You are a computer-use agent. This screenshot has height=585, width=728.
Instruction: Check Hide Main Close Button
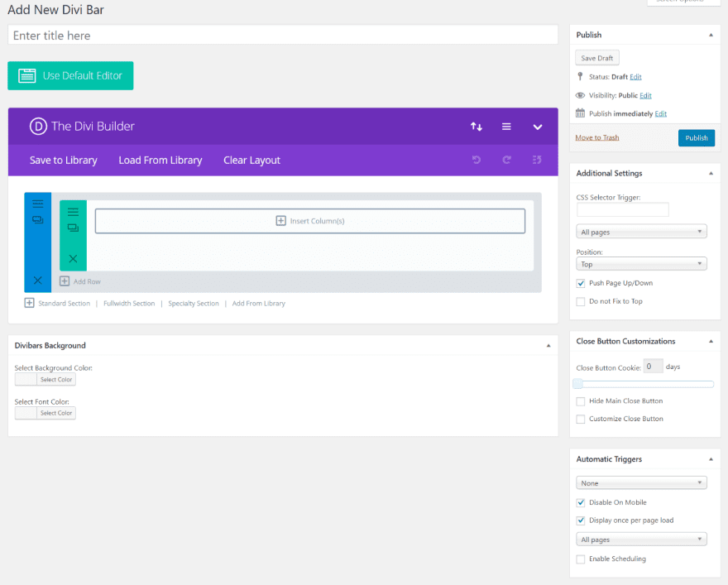[581, 401]
